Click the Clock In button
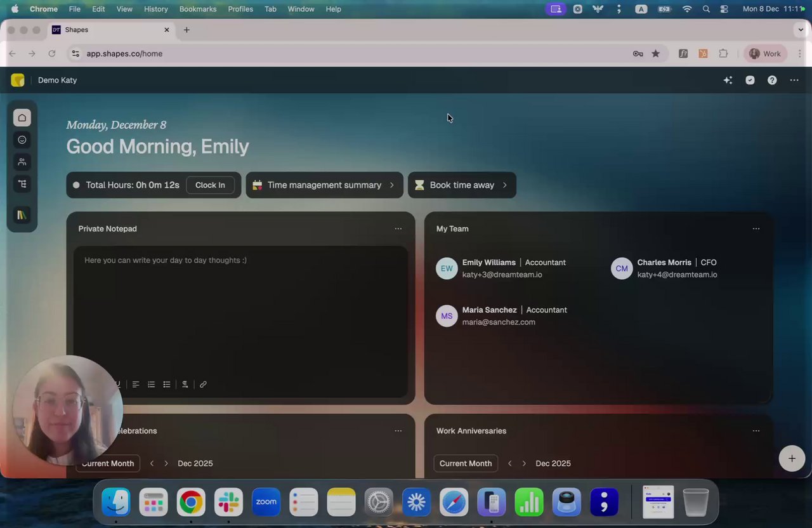This screenshot has width=812, height=528. pyautogui.click(x=210, y=185)
